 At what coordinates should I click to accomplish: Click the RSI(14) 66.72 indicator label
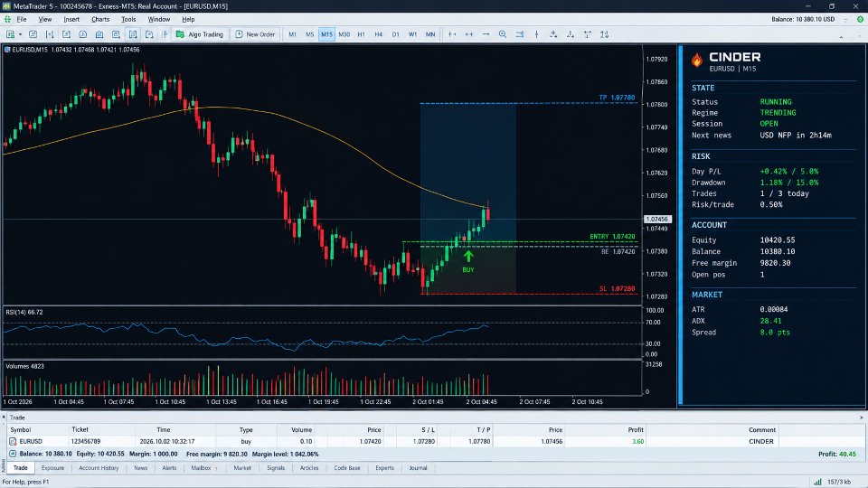(24, 312)
